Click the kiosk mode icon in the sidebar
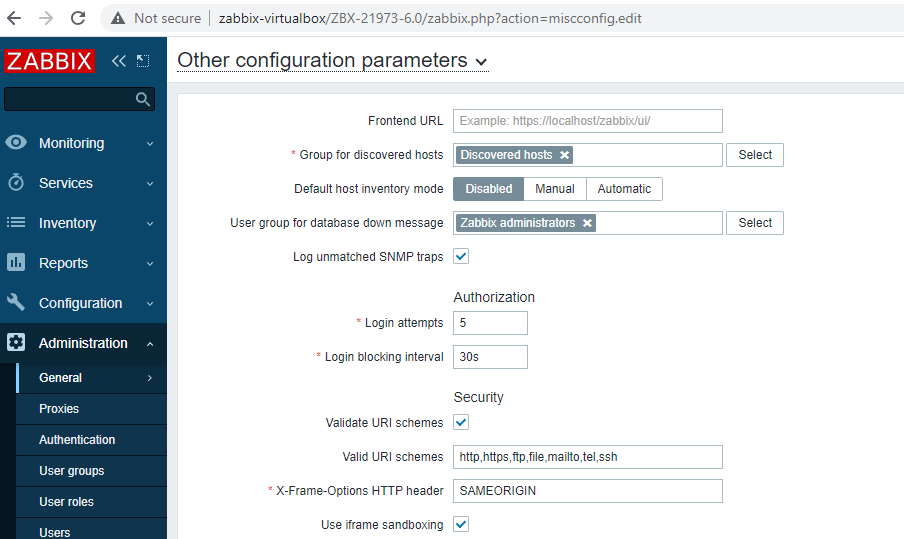Screen dimensions: 904x539 tap(143, 61)
